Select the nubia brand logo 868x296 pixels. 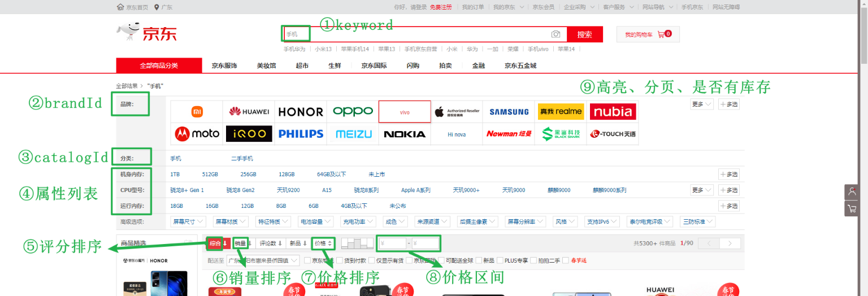coord(613,112)
